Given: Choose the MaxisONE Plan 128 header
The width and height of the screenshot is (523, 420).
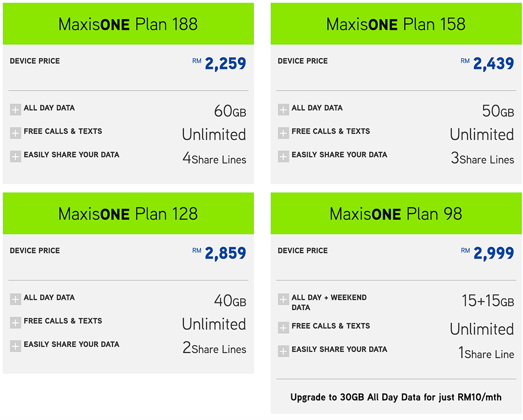Looking at the screenshot, I should coord(128,214).
